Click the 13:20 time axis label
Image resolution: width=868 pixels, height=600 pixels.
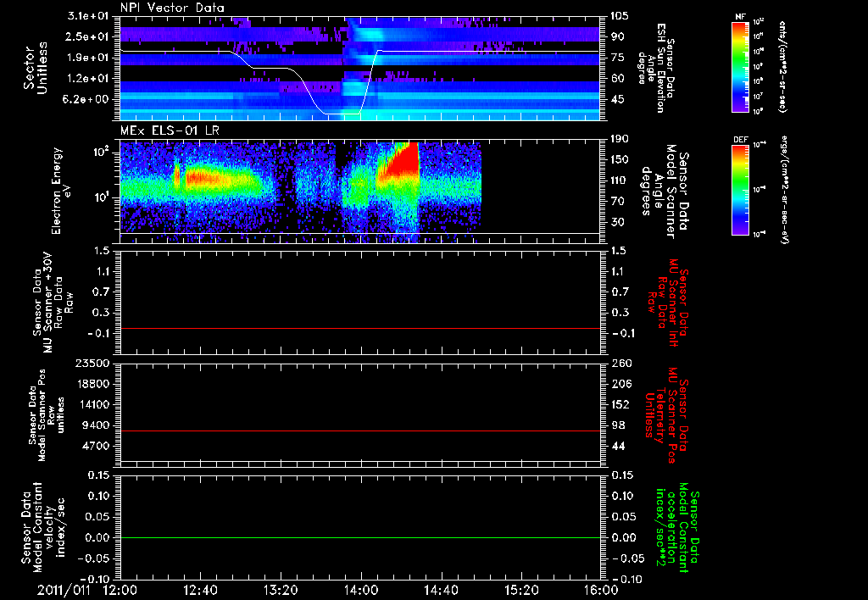[281, 591]
